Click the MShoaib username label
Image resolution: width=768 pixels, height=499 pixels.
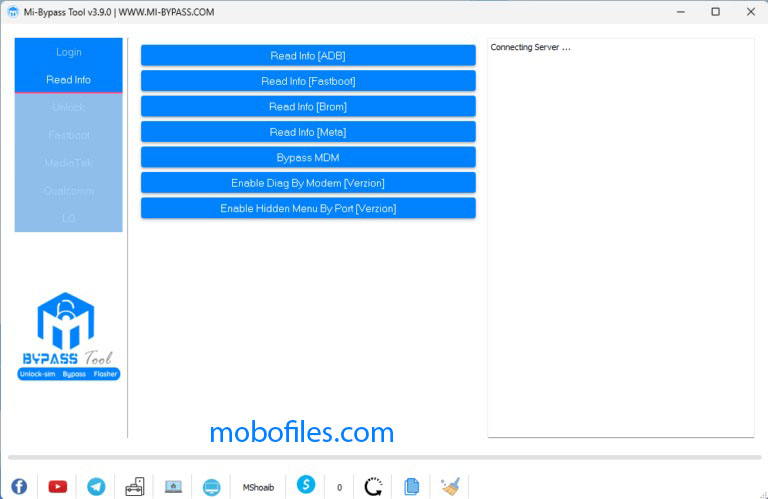point(258,487)
